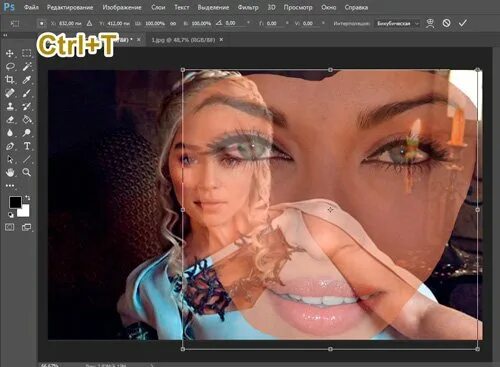Click the Y position field

tap(118, 24)
